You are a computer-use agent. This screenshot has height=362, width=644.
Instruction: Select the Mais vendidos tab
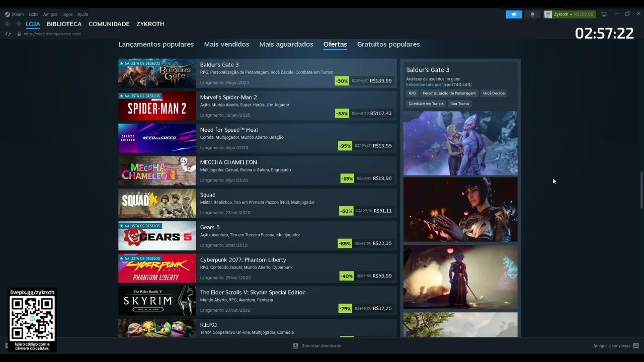226,44
